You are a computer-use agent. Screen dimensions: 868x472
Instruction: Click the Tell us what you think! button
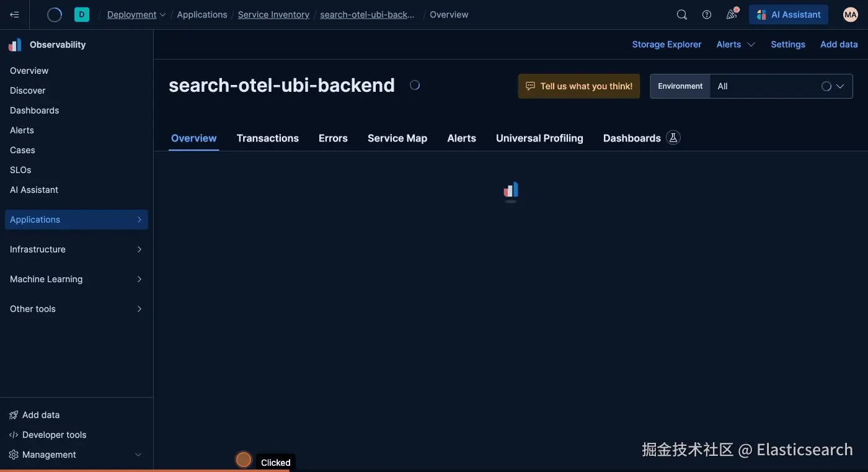tap(579, 86)
